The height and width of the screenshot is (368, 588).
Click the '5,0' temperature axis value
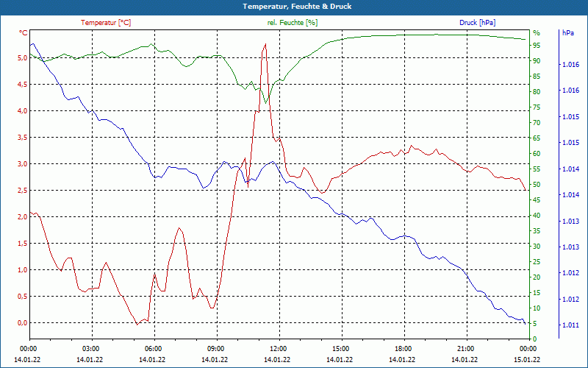click(x=23, y=58)
